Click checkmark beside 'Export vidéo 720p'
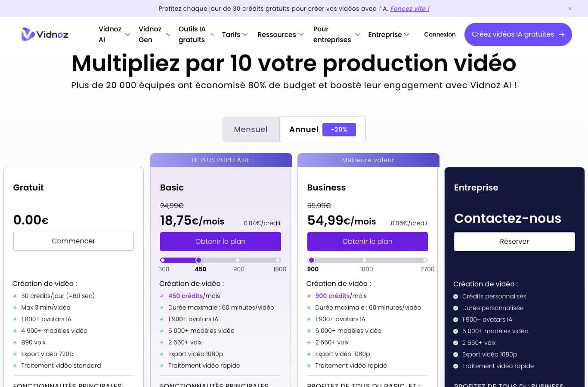This screenshot has height=387, width=588. coord(15,354)
